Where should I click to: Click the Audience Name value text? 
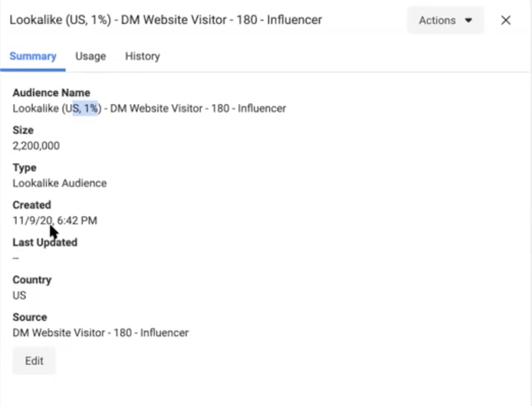(x=149, y=108)
